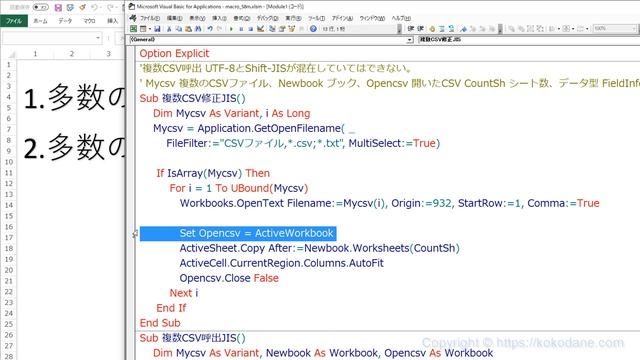Screen dimensions: 640x360
Task: Click the Break pause icon
Action: [x=241, y=29]
